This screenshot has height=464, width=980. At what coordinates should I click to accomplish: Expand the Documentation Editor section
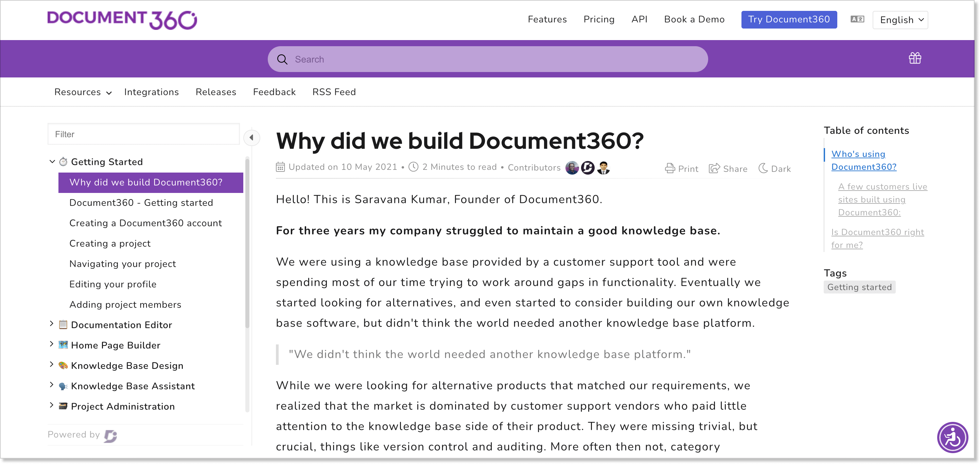click(x=52, y=324)
